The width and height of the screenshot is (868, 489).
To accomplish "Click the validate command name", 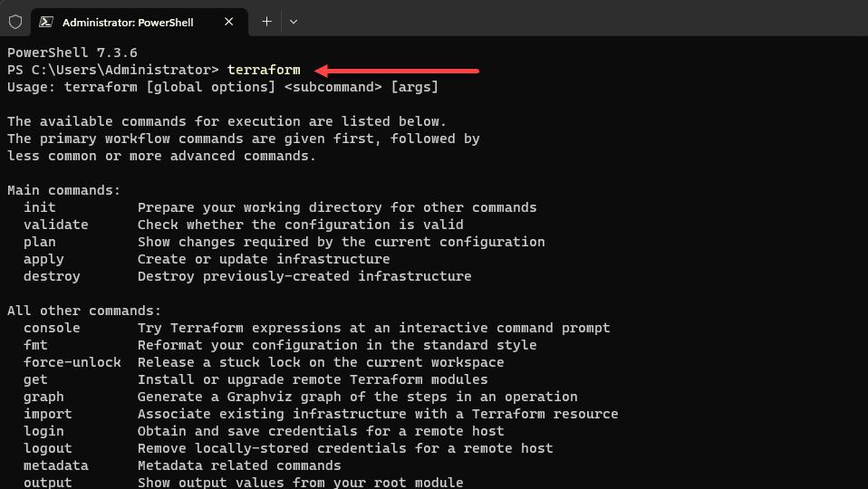I will pyautogui.click(x=56, y=225).
